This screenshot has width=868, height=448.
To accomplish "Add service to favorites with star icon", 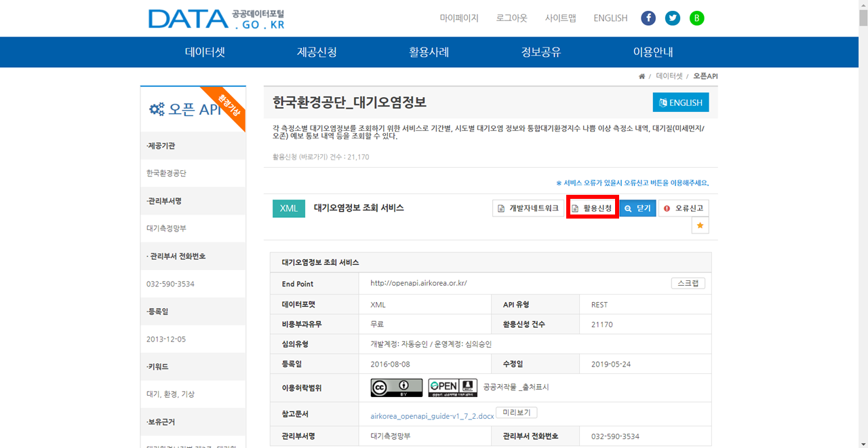I will pyautogui.click(x=701, y=225).
